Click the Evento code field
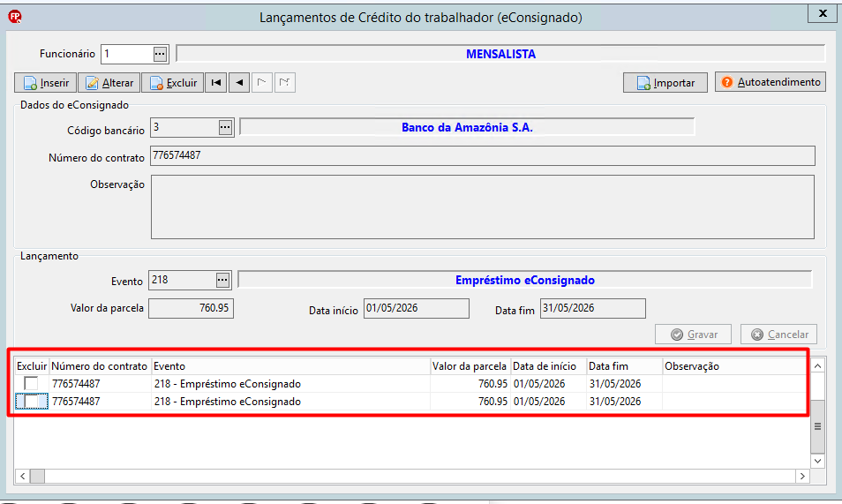The height and width of the screenshot is (504, 842). point(182,280)
